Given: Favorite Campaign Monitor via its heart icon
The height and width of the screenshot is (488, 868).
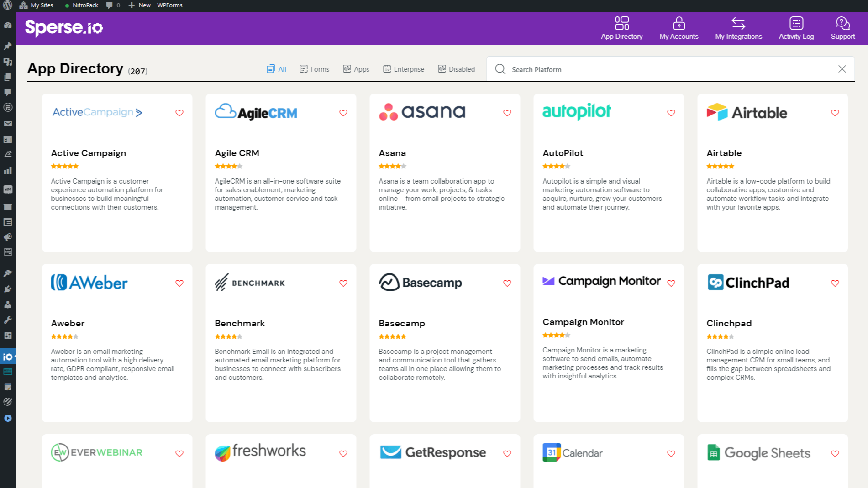Looking at the screenshot, I should coord(671,283).
